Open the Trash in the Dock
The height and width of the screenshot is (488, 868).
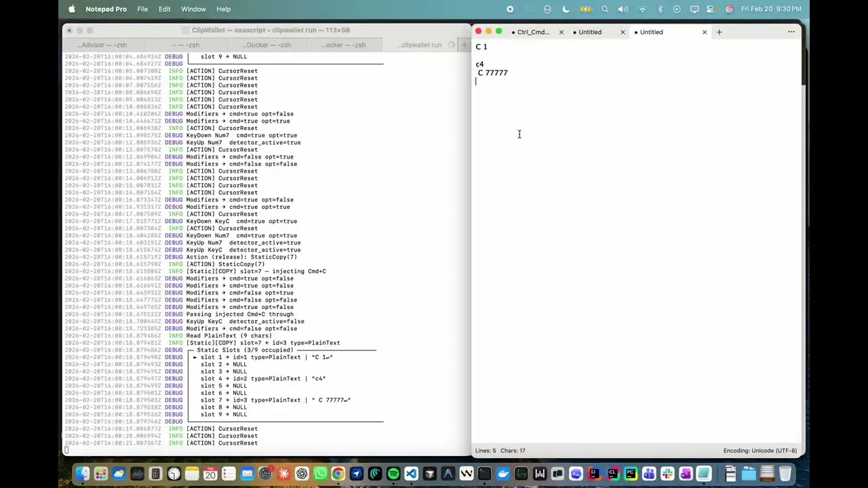(x=785, y=474)
